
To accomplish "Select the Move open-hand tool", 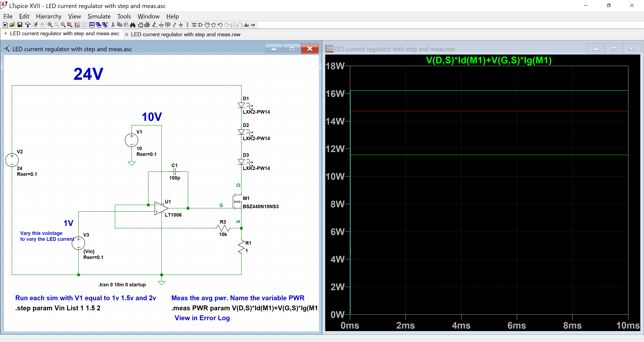I will point(207,25).
